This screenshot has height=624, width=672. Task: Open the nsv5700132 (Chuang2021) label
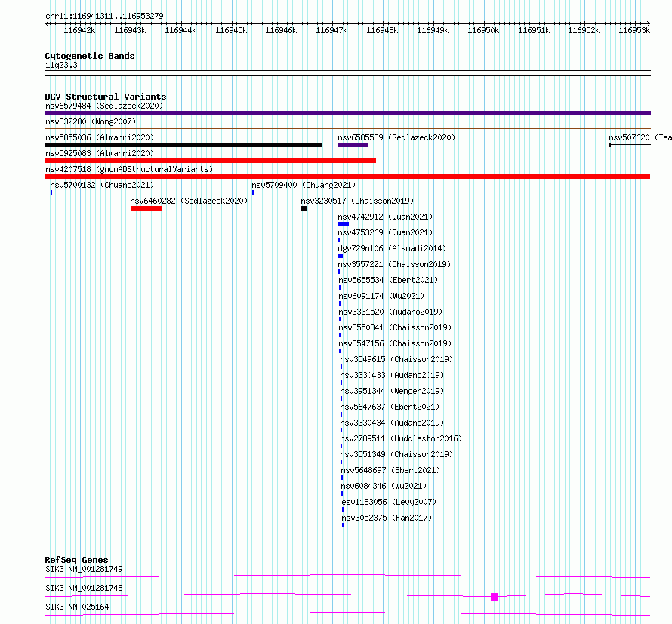102,185
